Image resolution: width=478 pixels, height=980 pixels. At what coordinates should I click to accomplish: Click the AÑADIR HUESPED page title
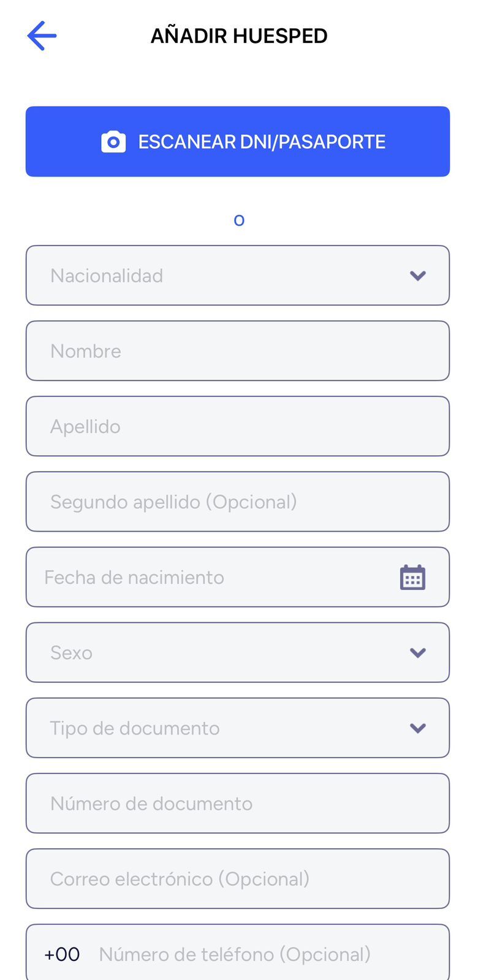pyautogui.click(x=239, y=36)
